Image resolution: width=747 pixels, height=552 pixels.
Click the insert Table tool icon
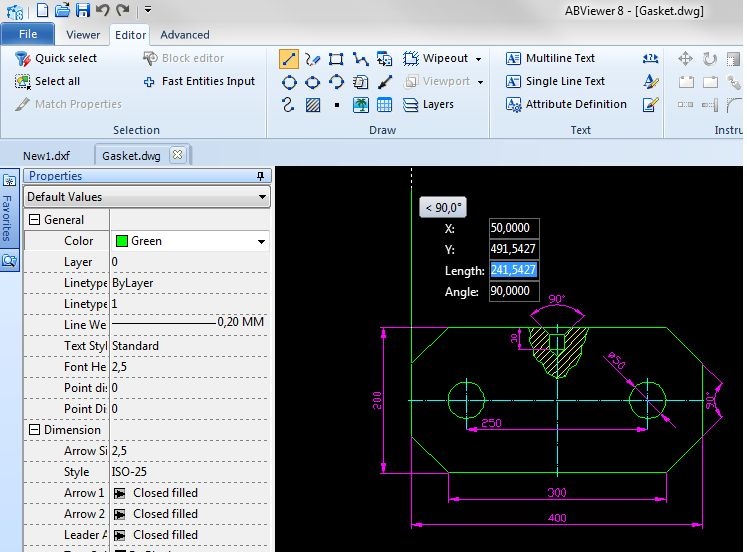click(x=385, y=105)
